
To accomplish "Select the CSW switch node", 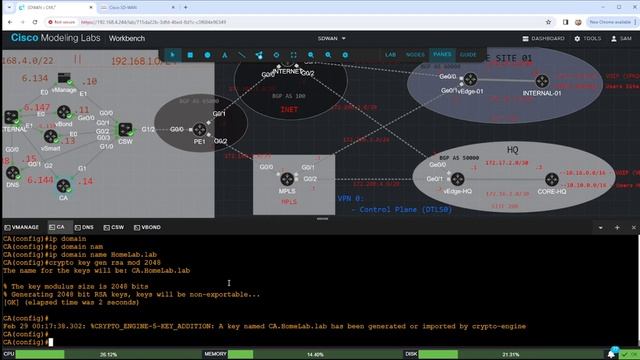I will coord(125,130).
